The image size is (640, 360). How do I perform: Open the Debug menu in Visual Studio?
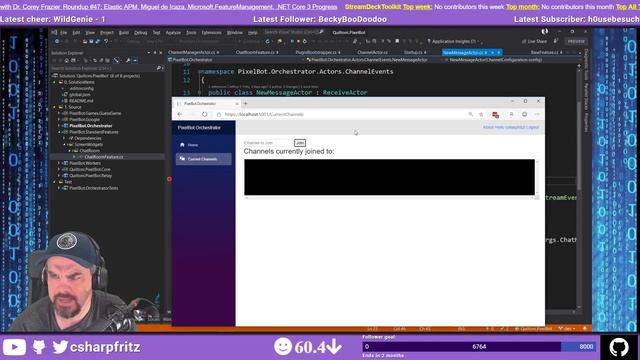coord(140,32)
